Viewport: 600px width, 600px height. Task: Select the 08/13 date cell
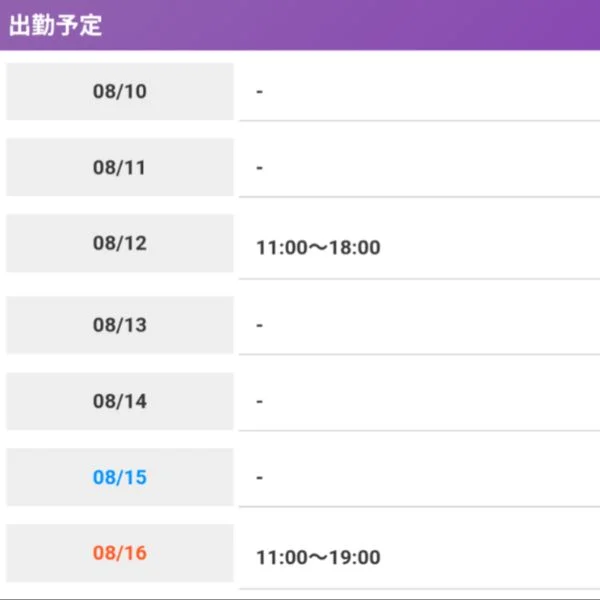click(x=120, y=325)
